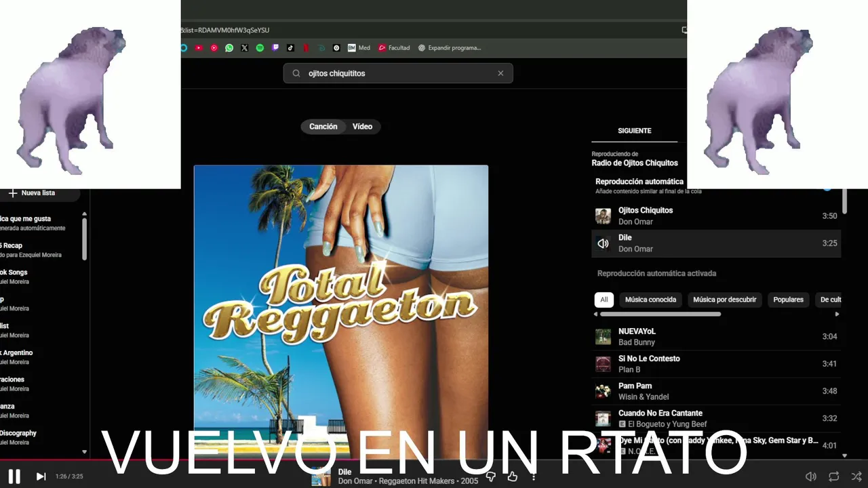Open Ojitos Chiquitos album thumbnail in queue
This screenshot has height=488, width=868.
(603, 216)
